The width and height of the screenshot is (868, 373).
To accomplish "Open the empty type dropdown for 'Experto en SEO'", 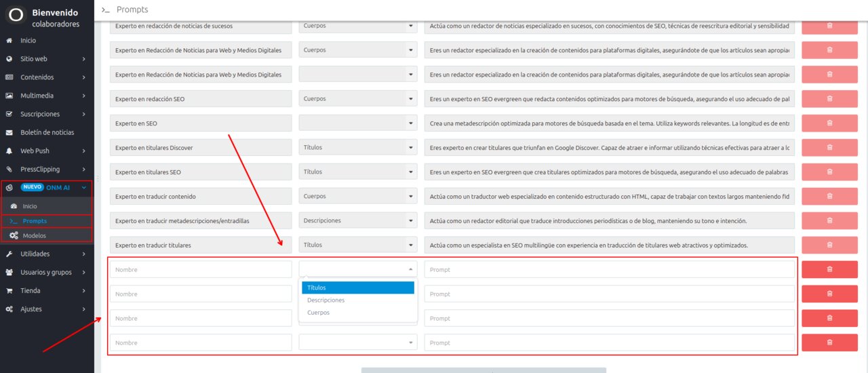I will point(358,123).
